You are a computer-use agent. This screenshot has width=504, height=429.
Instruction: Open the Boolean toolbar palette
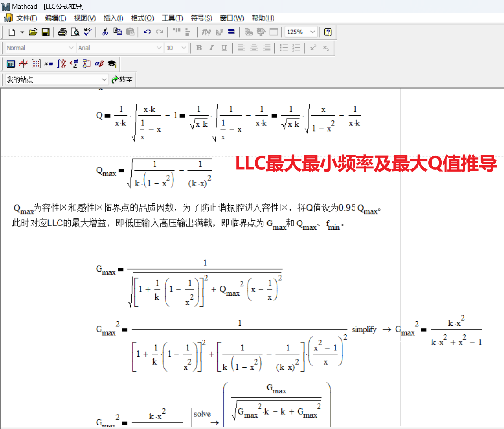pyautogui.click(x=74, y=64)
